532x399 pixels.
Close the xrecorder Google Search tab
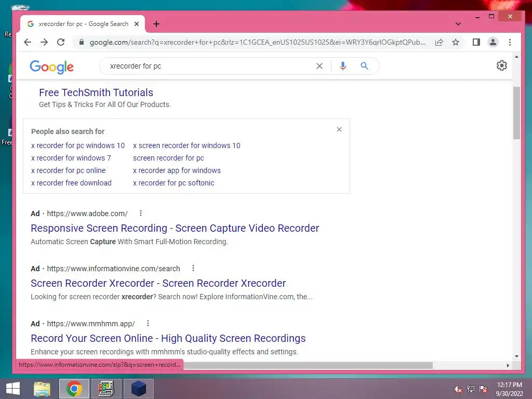coord(137,24)
